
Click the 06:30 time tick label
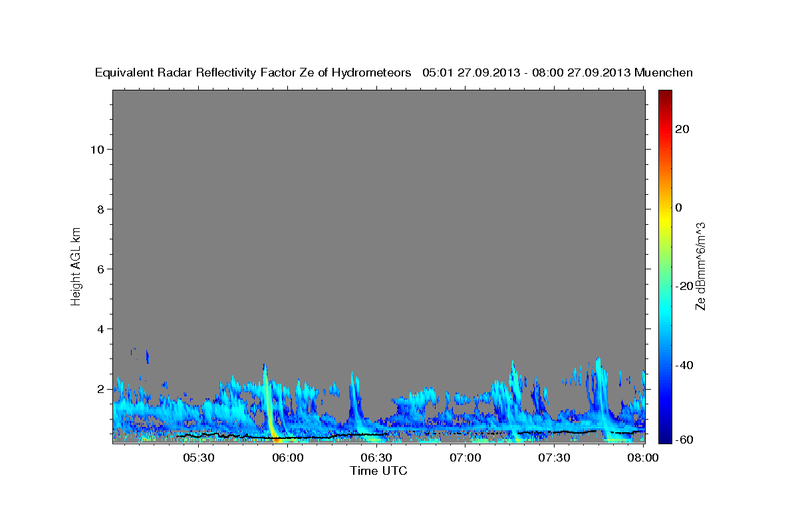click(x=376, y=458)
